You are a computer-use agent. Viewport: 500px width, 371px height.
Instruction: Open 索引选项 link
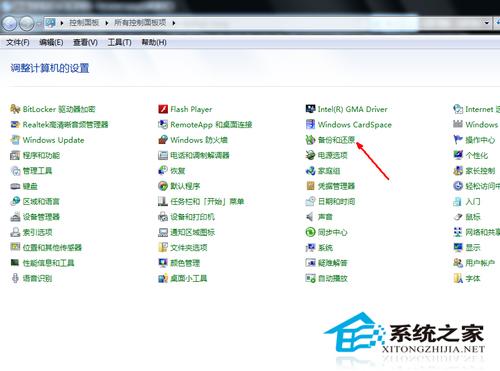(x=37, y=232)
